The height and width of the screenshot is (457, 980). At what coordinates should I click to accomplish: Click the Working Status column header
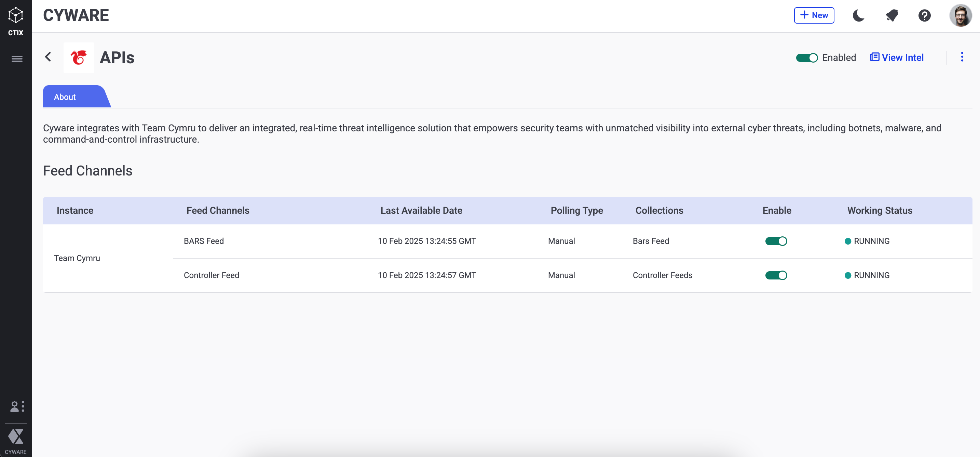tap(879, 211)
